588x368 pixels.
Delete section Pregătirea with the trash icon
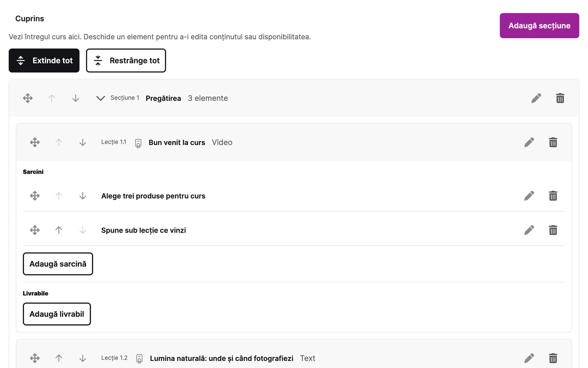point(560,98)
